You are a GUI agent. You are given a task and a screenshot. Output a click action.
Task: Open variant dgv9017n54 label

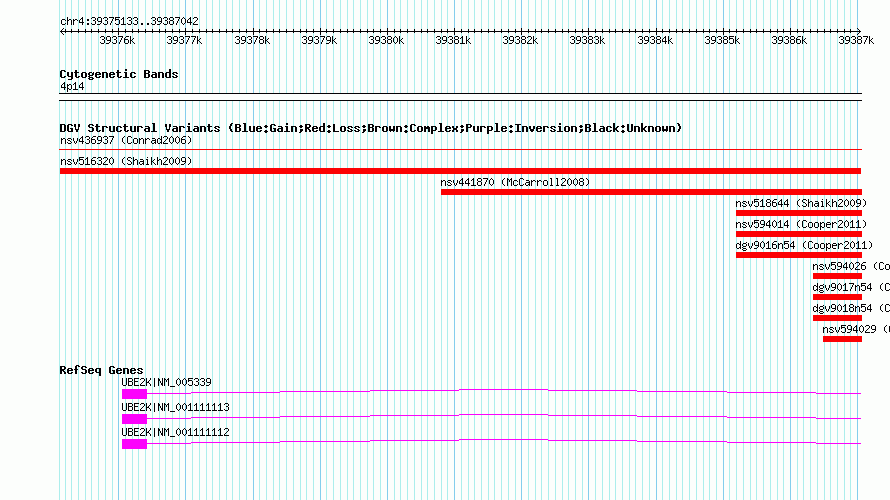[851, 287]
